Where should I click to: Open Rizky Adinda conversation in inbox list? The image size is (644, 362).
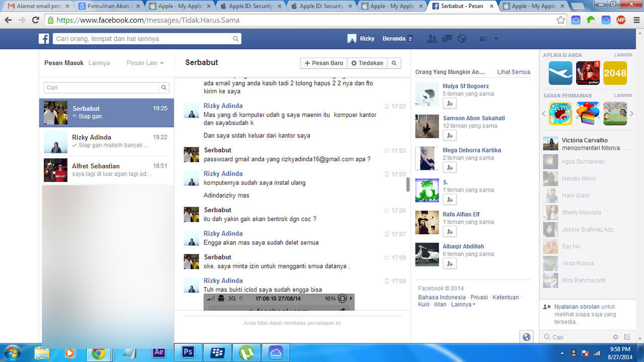(x=107, y=141)
